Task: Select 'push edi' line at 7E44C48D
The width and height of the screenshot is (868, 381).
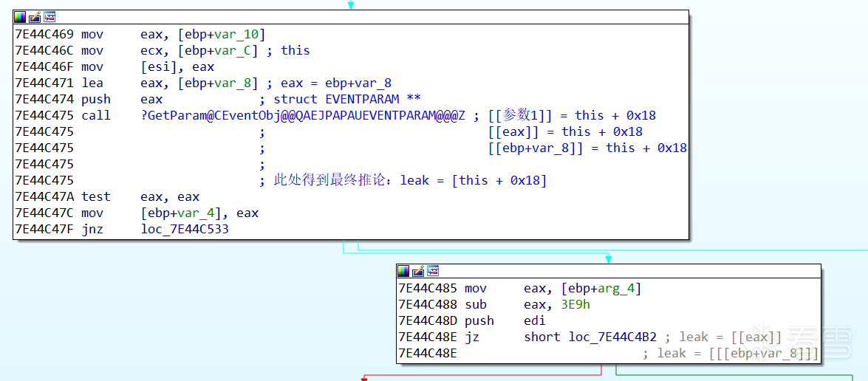Action: click(472, 320)
